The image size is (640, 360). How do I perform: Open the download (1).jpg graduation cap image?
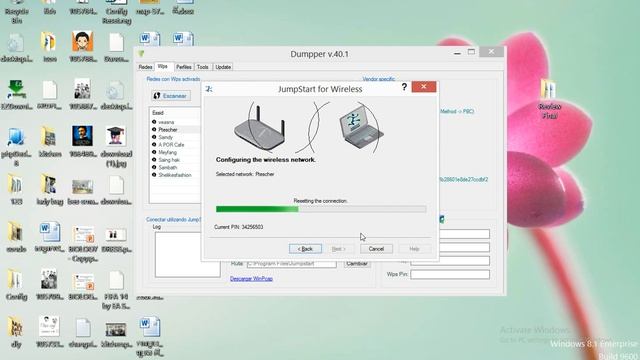point(116,146)
